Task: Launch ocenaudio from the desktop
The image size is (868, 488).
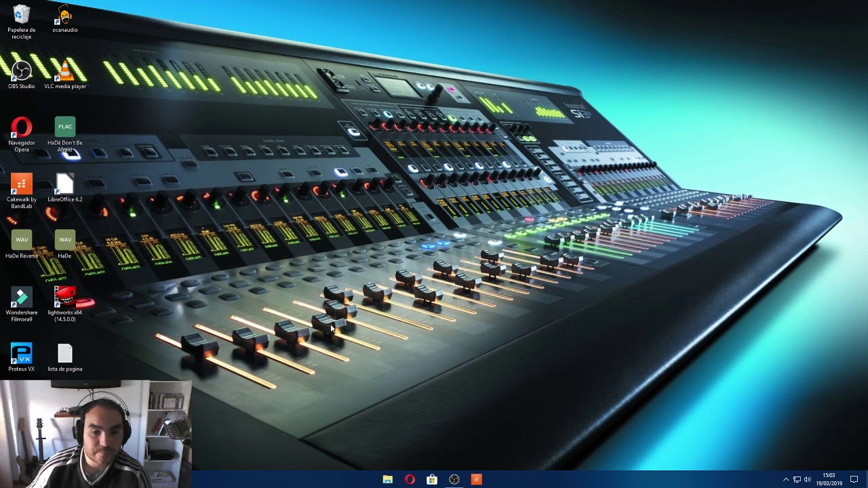Action: pos(65,19)
